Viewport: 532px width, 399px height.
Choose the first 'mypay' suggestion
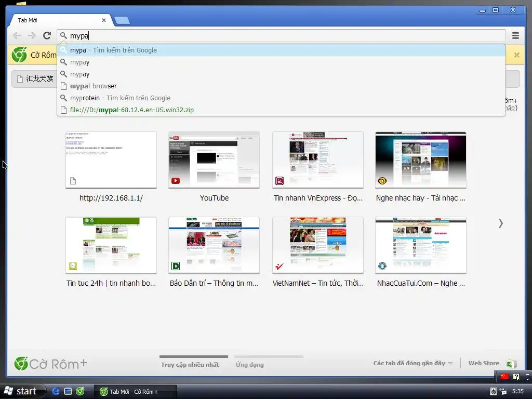(x=281, y=62)
